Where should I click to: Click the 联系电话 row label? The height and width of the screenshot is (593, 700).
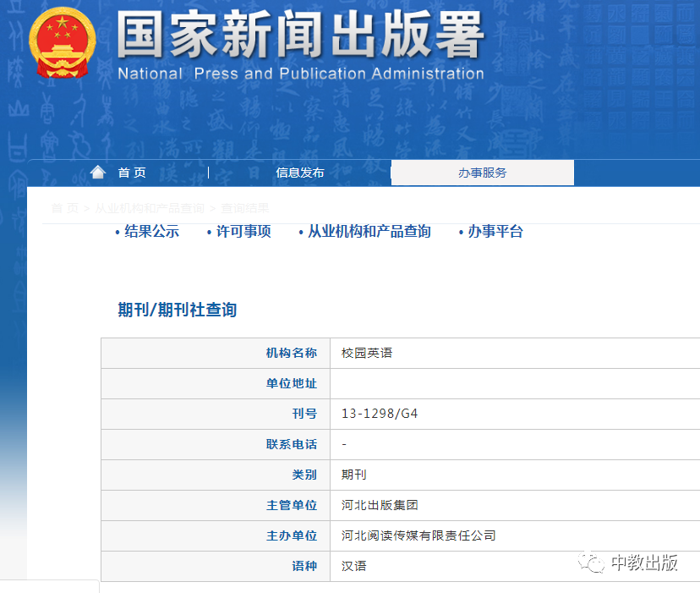click(292, 444)
